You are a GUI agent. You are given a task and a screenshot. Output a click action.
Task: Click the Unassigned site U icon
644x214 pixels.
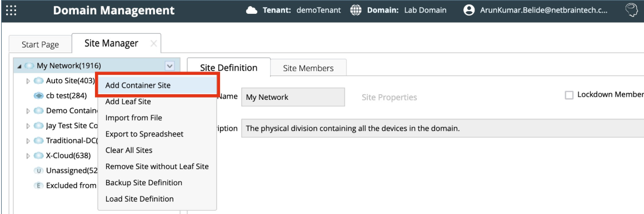point(40,170)
